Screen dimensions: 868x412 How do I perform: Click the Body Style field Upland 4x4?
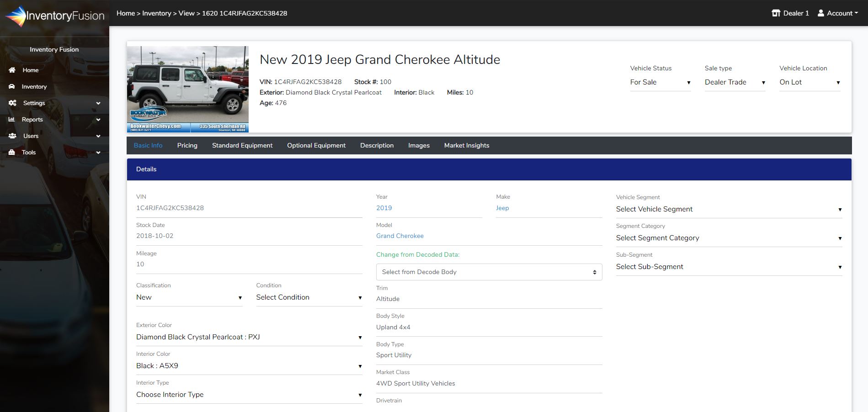coord(489,327)
